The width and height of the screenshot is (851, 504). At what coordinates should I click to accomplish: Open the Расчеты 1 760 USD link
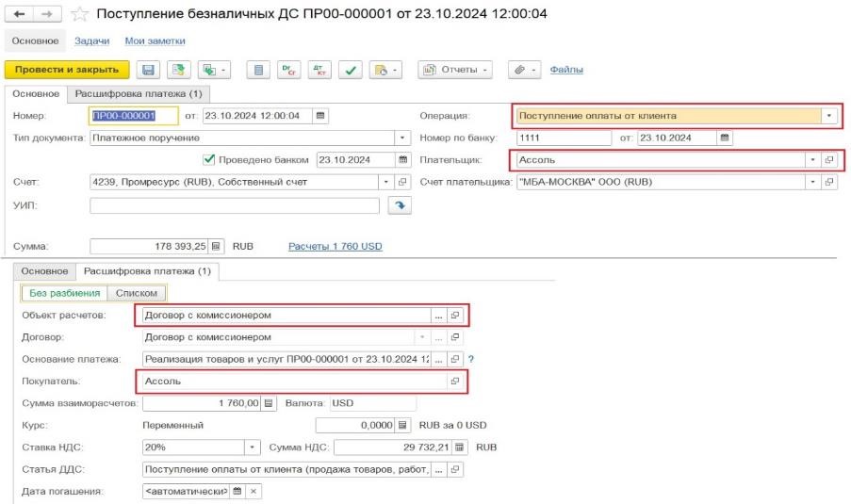coord(335,247)
